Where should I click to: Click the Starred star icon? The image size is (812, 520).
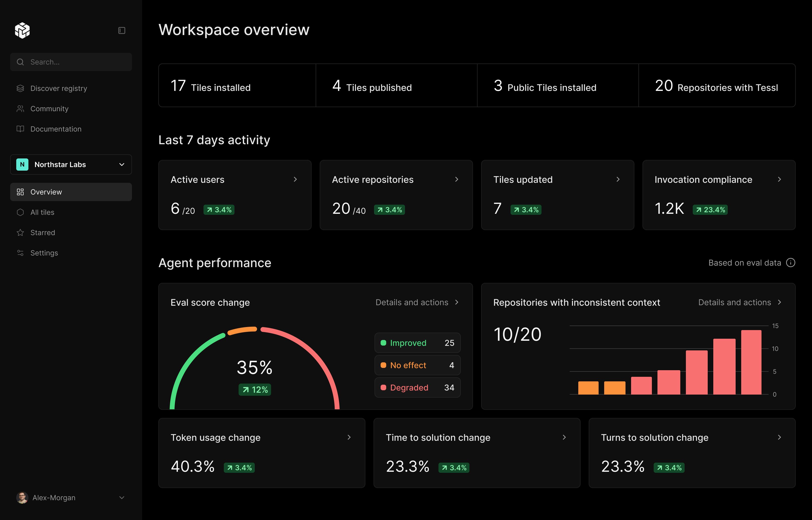(20, 233)
